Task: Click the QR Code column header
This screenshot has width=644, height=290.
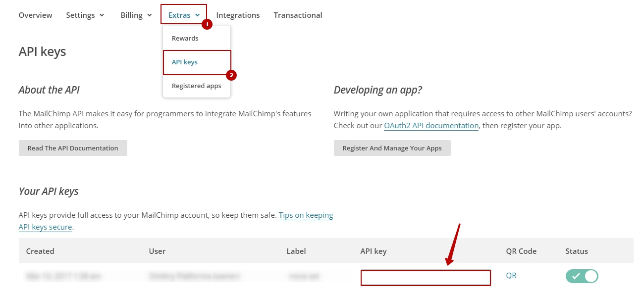Action: [x=521, y=251]
